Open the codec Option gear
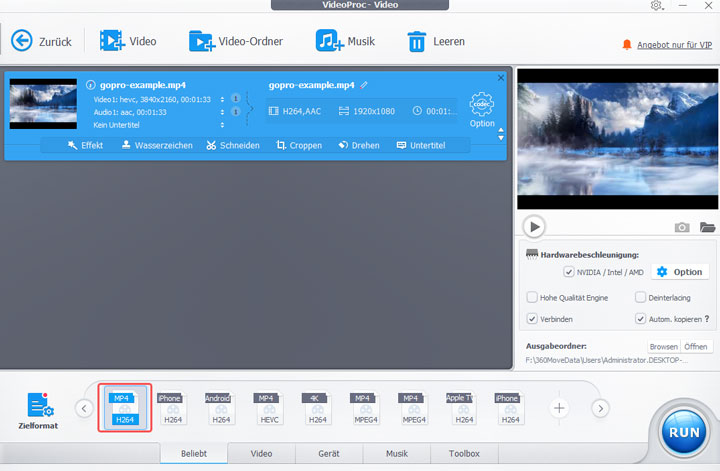Screen dimensions: 720x471 (x=482, y=110)
